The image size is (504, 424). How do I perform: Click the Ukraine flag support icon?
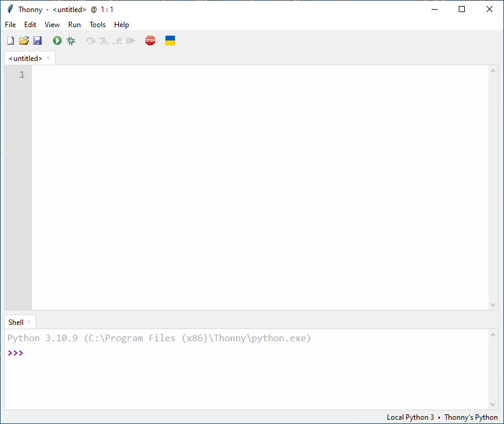pos(170,40)
